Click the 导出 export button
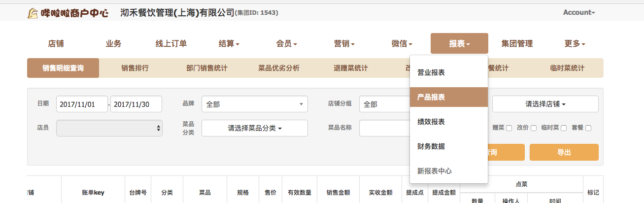This screenshot has height=203, width=644. coord(564,152)
